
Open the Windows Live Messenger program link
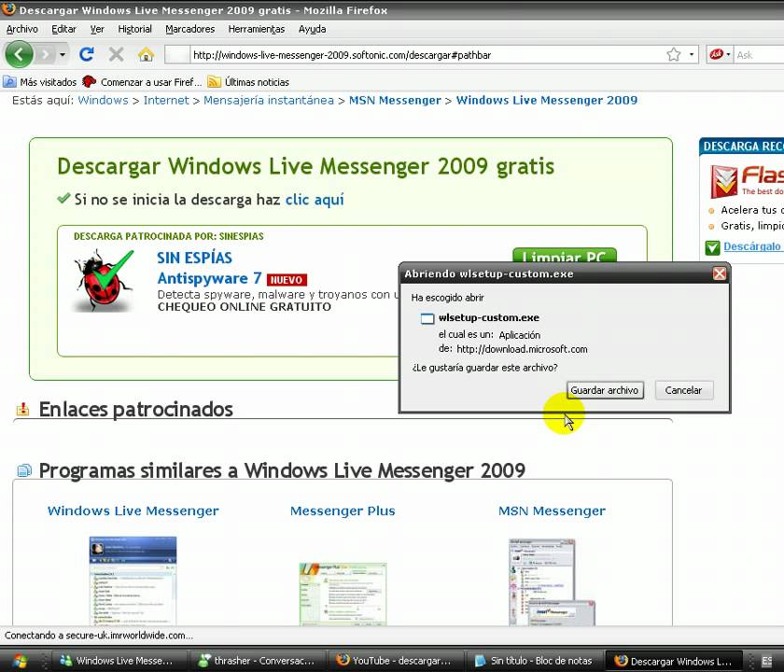click(133, 511)
